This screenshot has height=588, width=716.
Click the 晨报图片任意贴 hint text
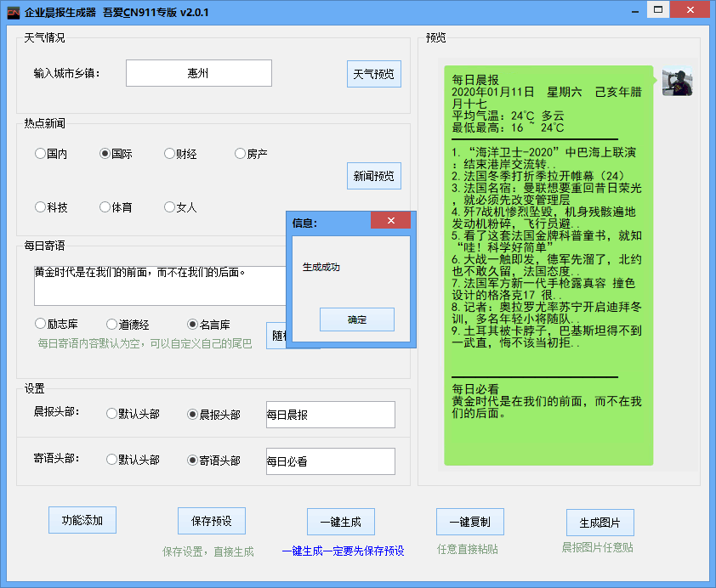(597, 547)
